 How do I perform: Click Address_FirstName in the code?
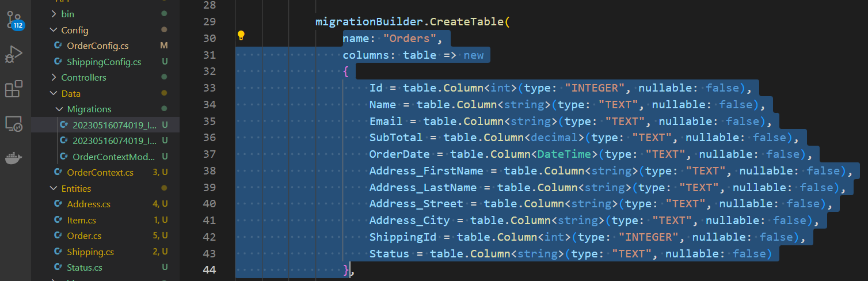pyautogui.click(x=427, y=171)
